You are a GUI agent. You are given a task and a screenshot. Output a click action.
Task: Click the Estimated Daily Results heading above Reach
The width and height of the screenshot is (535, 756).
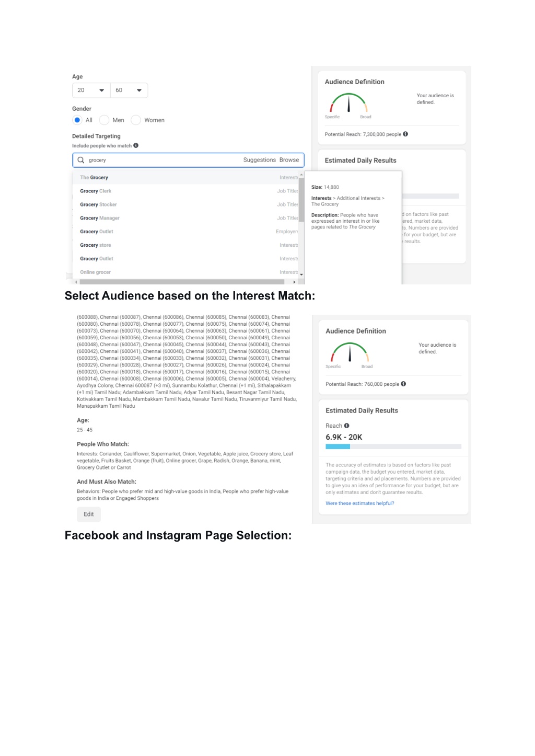pos(362,411)
